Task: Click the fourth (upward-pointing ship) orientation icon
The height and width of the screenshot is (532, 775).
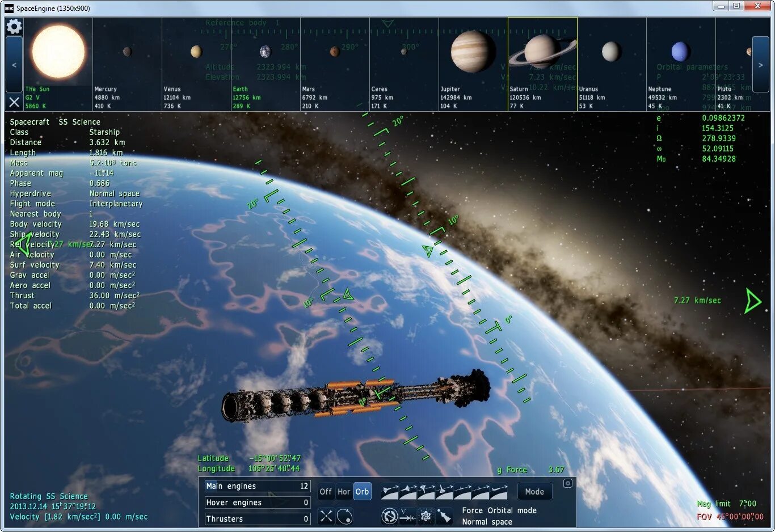Action: [x=445, y=491]
